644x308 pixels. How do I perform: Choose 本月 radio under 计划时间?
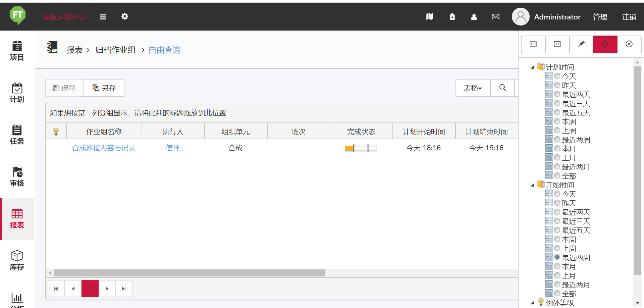pyautogui.click(x=557, y=149)
